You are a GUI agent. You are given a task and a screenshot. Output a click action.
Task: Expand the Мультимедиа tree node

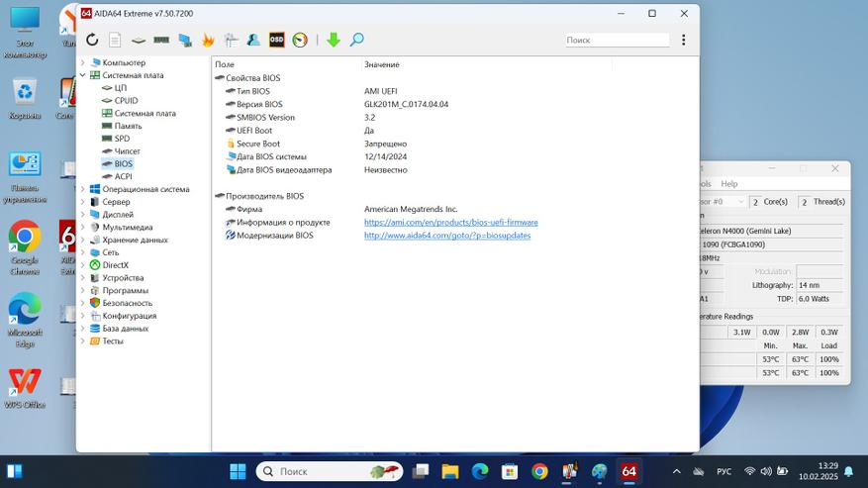click(83, 227)
